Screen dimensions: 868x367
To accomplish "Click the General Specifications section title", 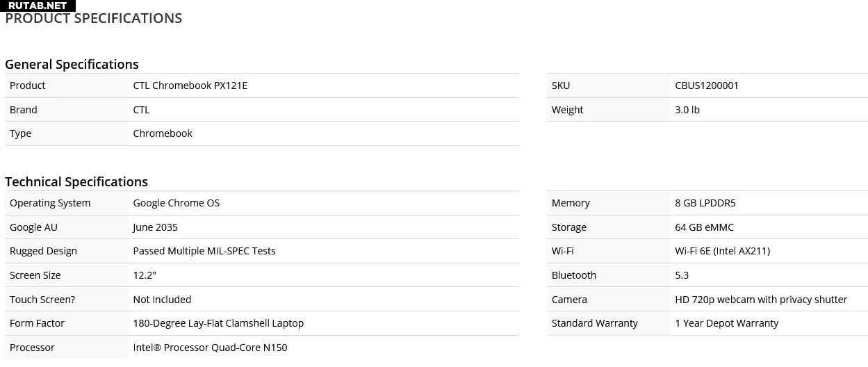I will [x=72, y=64].
